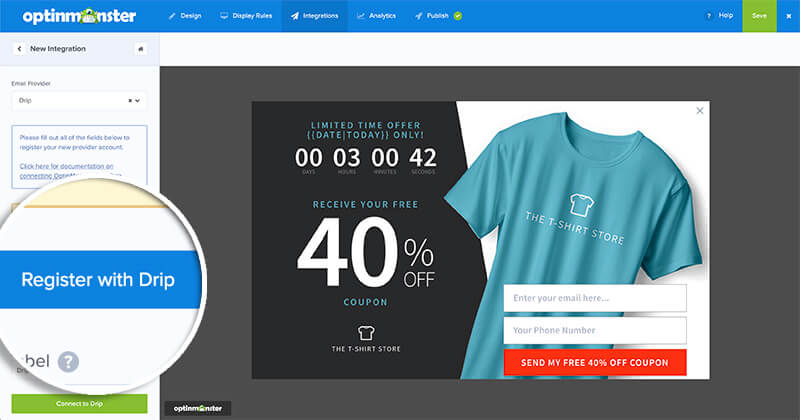Screen dimensions: 800x420
Task: Click the T-shirt store logo under coupon
Action: (366, 339)
